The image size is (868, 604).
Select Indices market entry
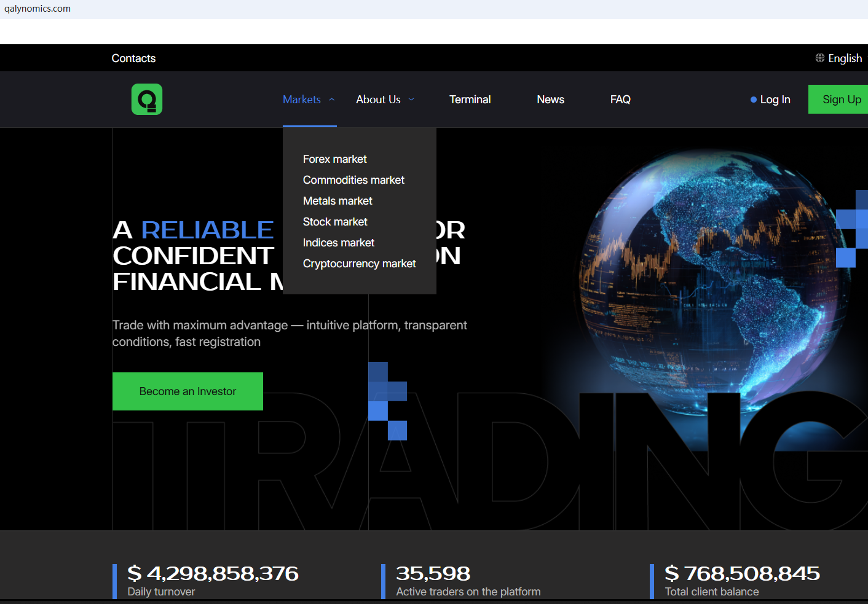[339, 243]
